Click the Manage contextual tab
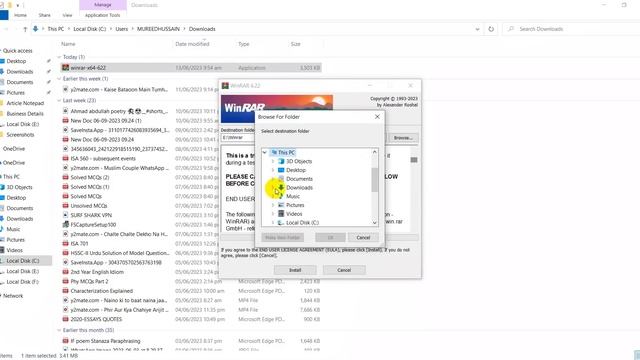This screenshot has height=360, width=640. [103, 5]
